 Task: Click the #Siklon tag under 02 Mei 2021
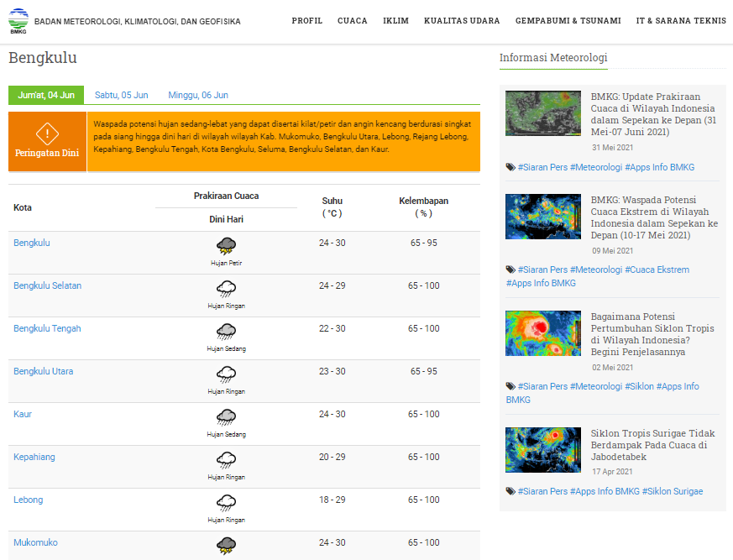pyautogui.click(x=639, y=386)
